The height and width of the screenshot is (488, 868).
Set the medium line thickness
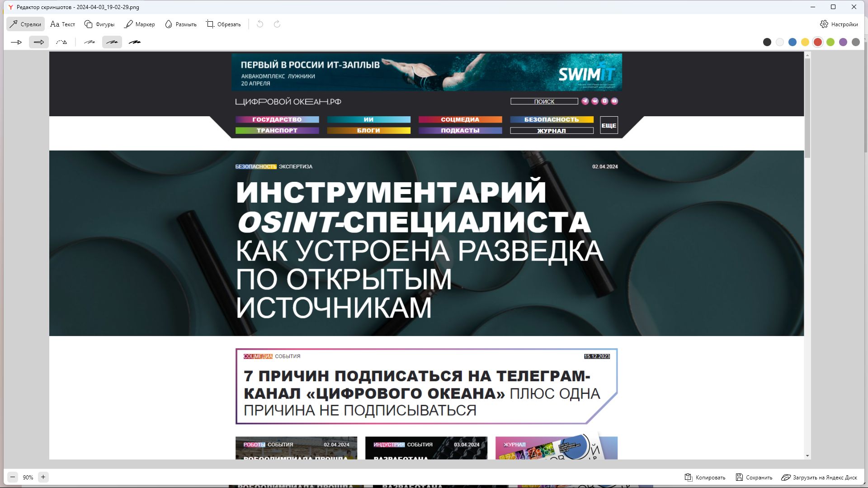tap(112, 42)
